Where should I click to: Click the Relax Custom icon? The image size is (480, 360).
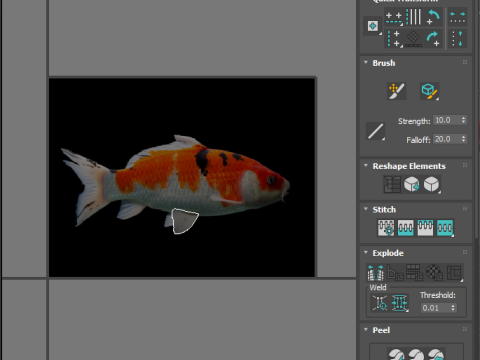pyautogui.click(x=431, y=184)
